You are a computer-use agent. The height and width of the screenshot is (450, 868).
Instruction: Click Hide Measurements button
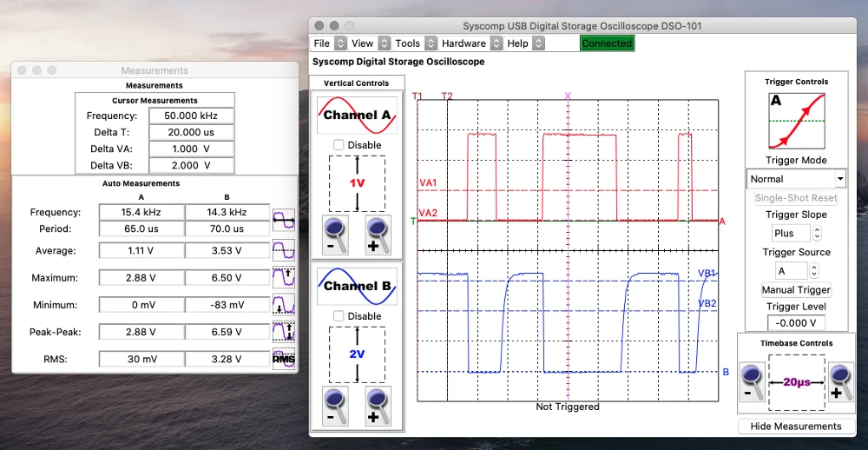coord(796,427)
